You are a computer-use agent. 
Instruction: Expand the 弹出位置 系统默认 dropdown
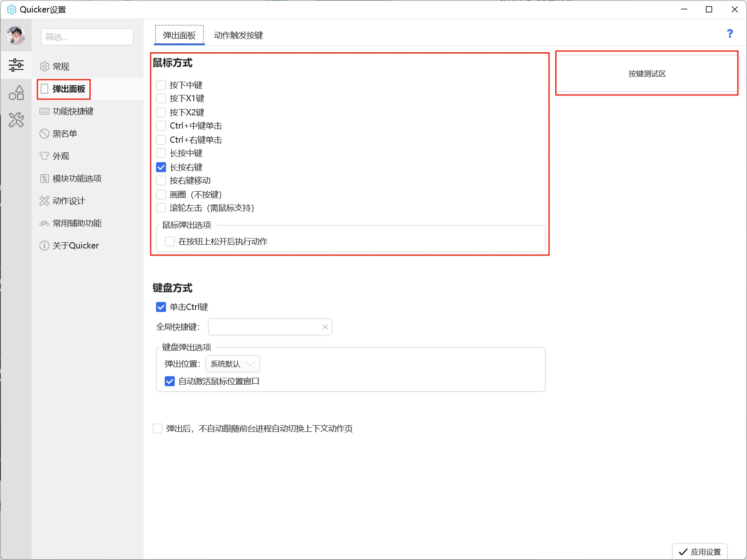[232, 364]
